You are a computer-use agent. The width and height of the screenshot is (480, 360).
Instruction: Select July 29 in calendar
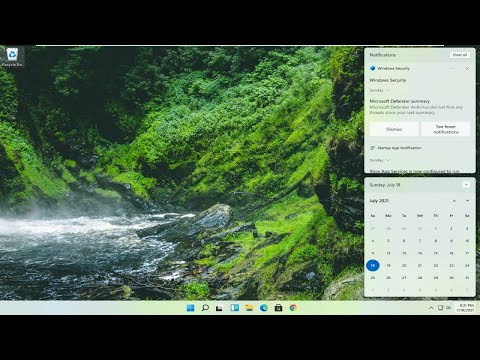click(436, 278)
